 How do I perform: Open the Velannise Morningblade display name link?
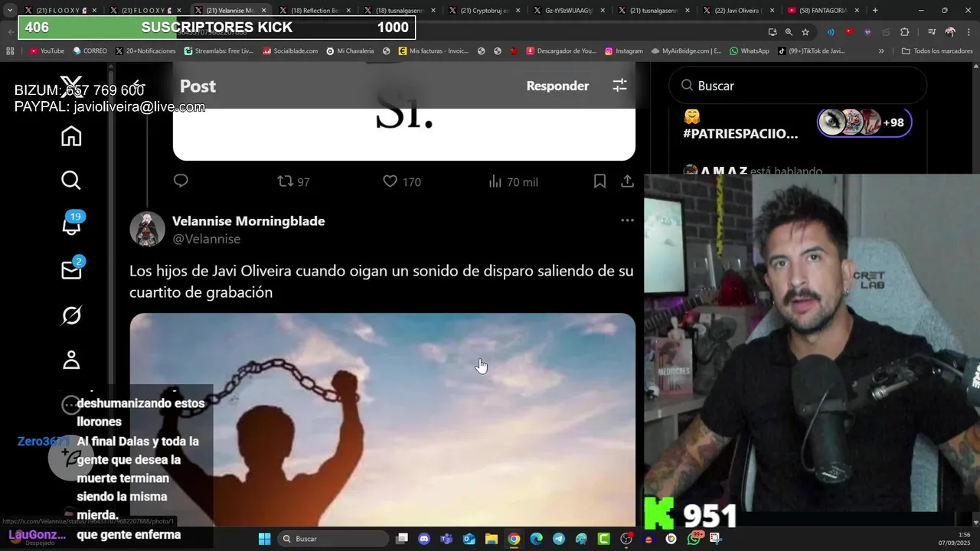(248, 221)
